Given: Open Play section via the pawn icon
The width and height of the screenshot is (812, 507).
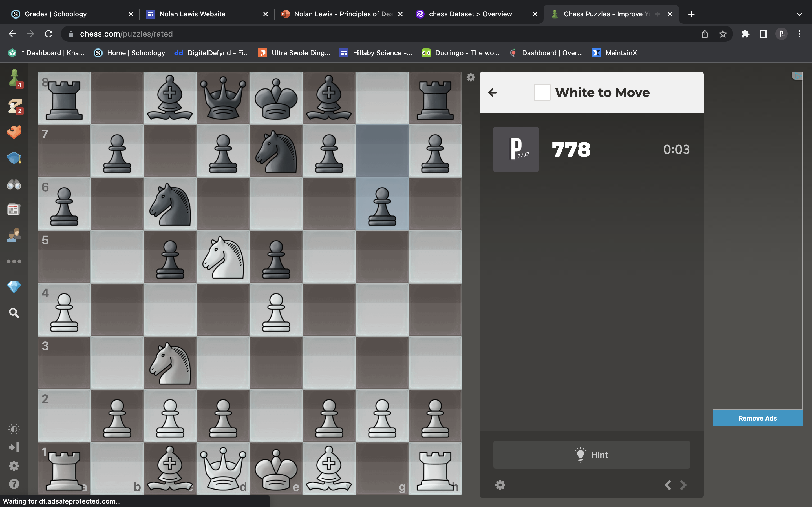Looking at the screenshot, I should click(14, 78).
